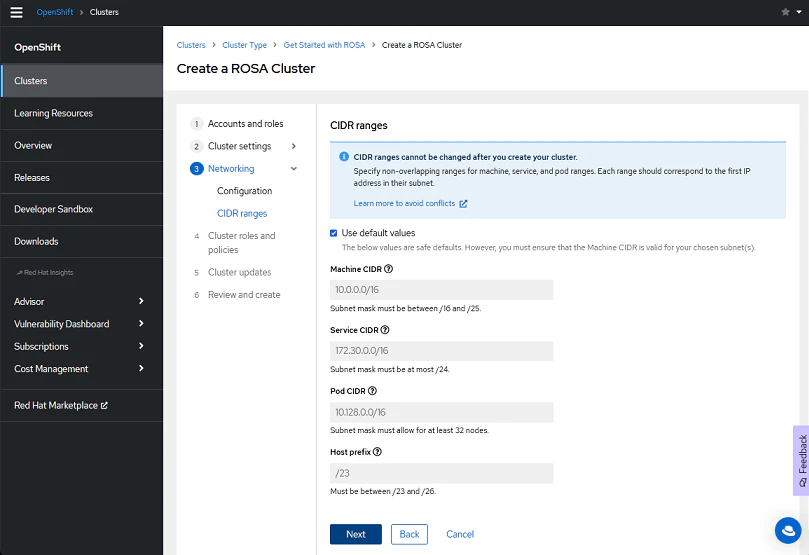809x555 pixels.
Task: Open Learn more to avoid conflicts link
Action: pos(410,204)
